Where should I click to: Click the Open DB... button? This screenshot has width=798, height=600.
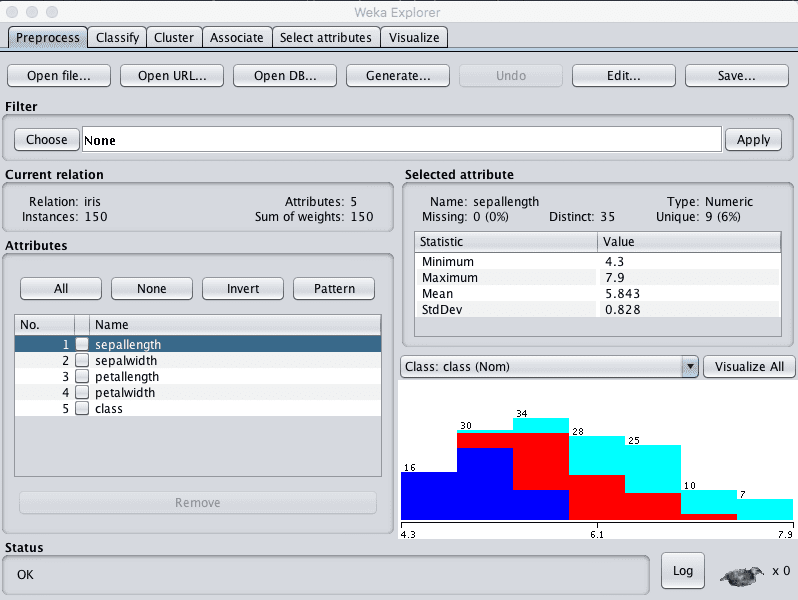tap(285, 76)
